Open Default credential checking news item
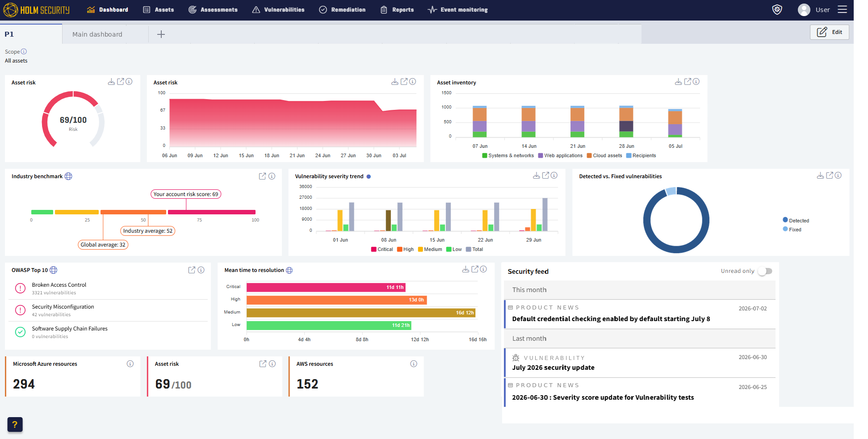868x439 pixels. 640,314
